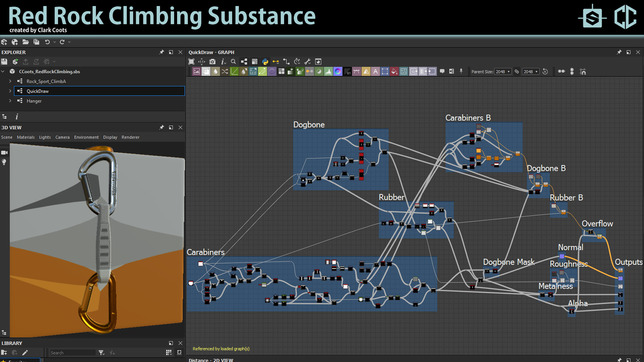Add a Curve node from the node bar
Screen dimensions: 644x362
coord(234,71)
